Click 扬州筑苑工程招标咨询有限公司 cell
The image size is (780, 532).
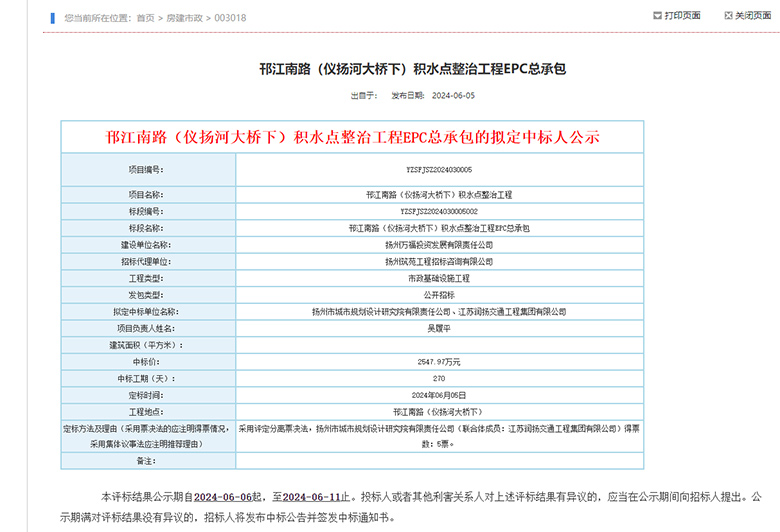[x=439, y=262]
